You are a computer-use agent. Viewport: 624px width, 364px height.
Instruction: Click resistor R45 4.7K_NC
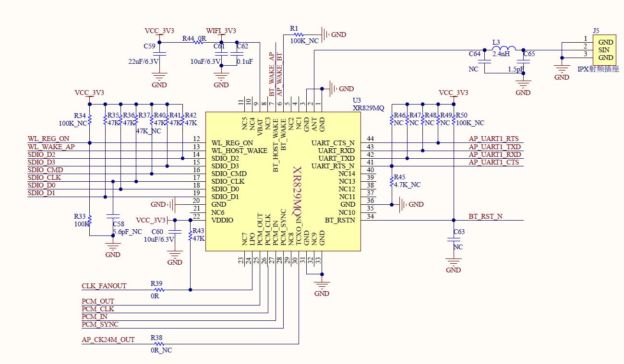(x=392, y=181)
